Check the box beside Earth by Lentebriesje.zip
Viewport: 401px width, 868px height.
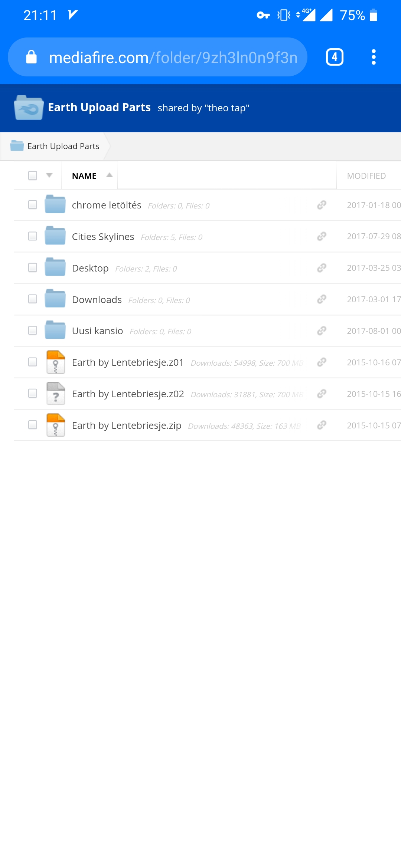pos(33,425)
